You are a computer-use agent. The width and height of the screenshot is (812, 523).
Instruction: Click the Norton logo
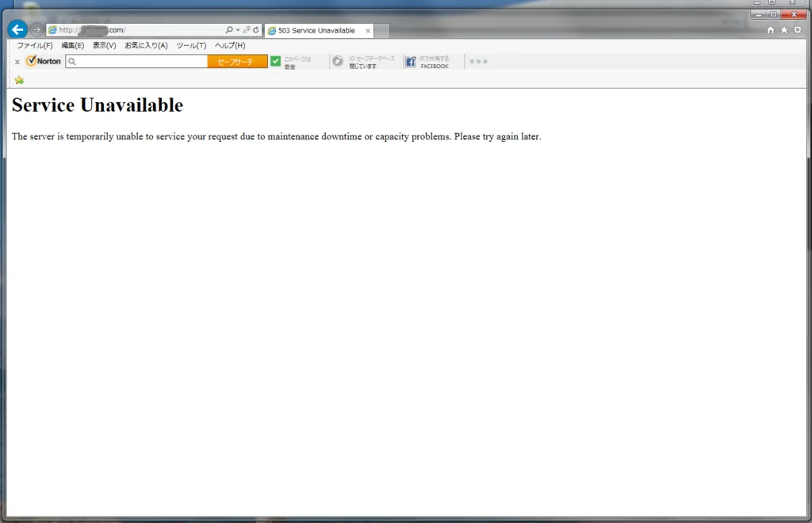pos(44,61)
